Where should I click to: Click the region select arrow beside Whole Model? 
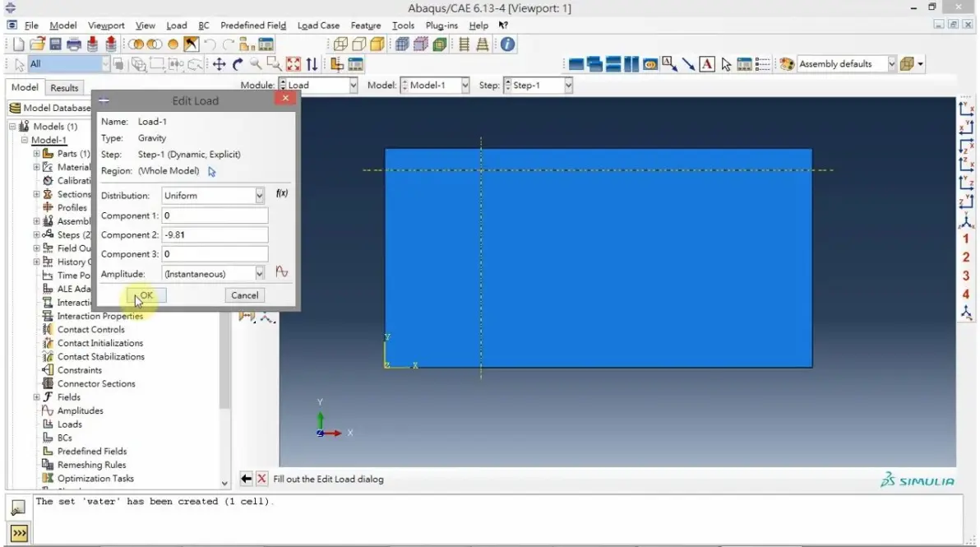pos(212,171)
